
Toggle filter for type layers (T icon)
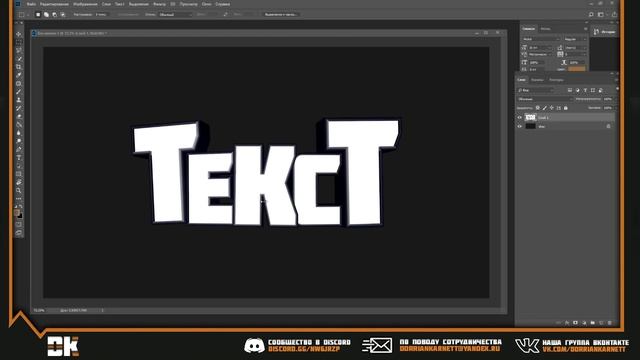click(585, 90)
